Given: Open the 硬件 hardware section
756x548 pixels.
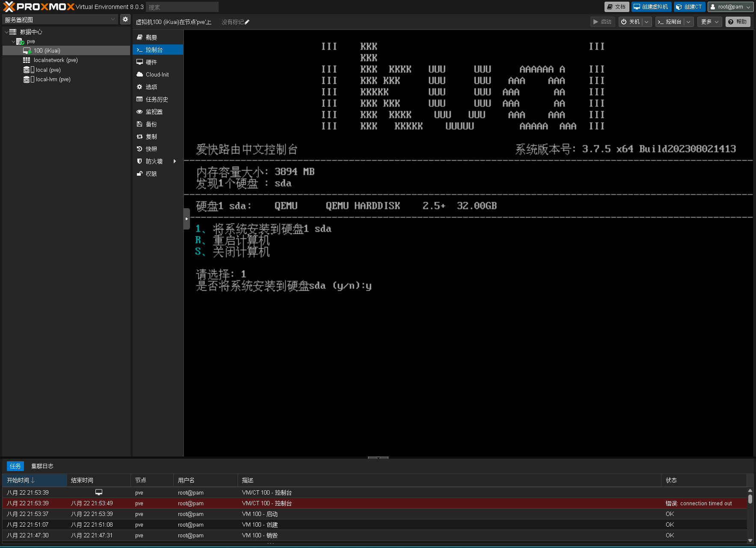Looking at the screenshot, I should pyautogui.click(x=151, y=62).
